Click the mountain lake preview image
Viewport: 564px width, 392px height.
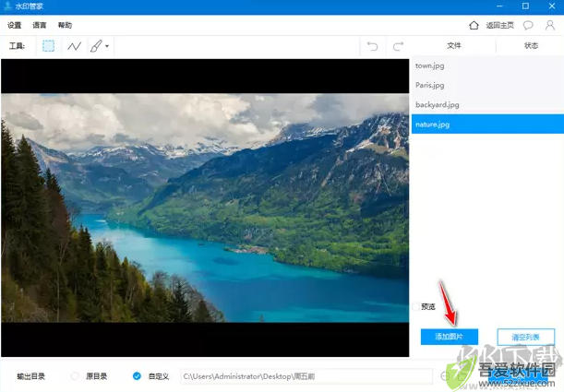[x=205, y=208]
